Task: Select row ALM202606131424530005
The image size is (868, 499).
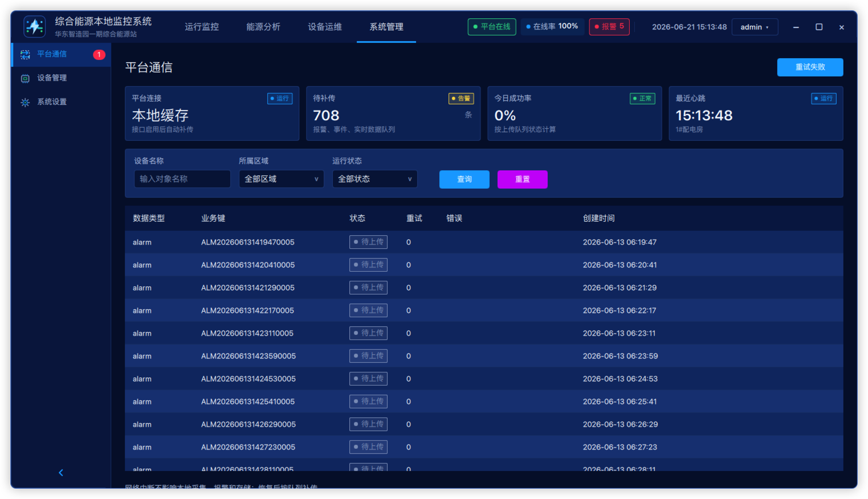Action: 484,379
